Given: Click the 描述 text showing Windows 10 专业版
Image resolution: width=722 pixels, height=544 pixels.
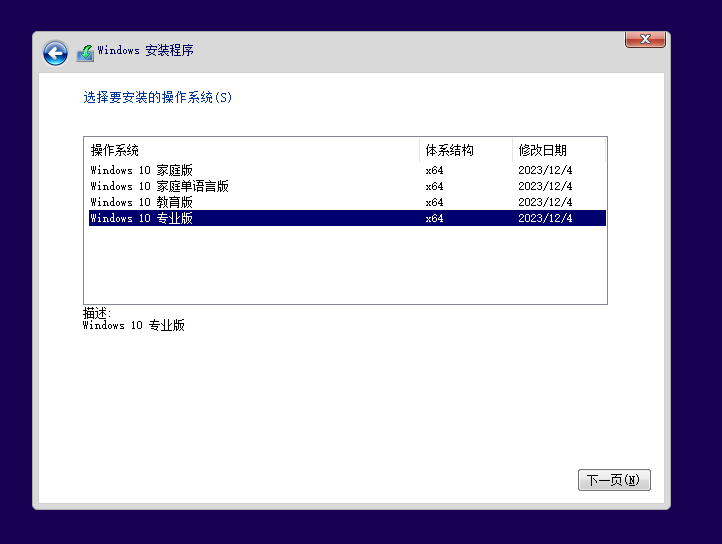Looking at the screenshot, I should (x=133, y=325).
